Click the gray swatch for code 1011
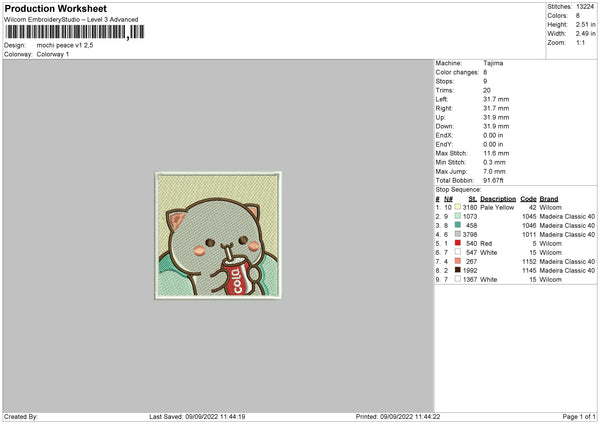This screenshot has width=600, height=424. click(x=458, y=234)
